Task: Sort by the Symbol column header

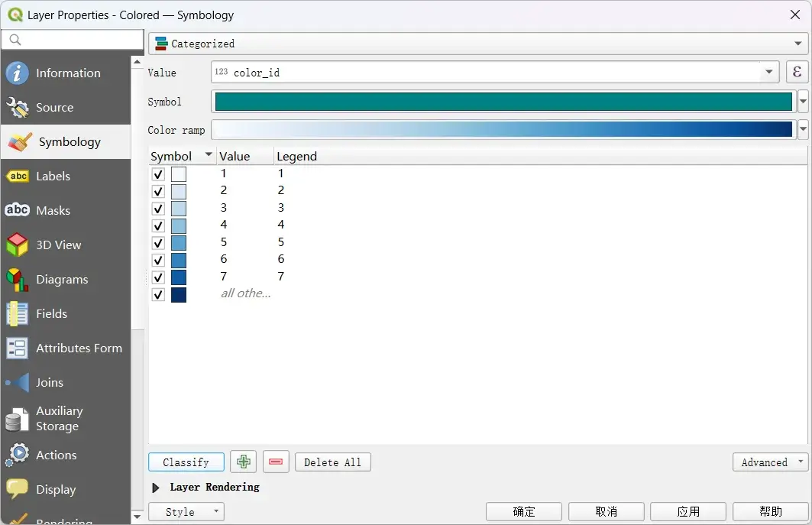Action: coord(181,156)
